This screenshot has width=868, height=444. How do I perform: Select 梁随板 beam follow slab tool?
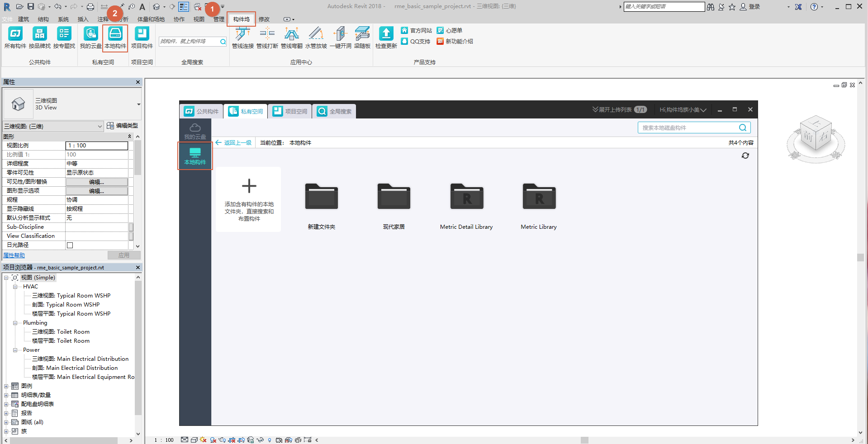[x=362, y=38]
